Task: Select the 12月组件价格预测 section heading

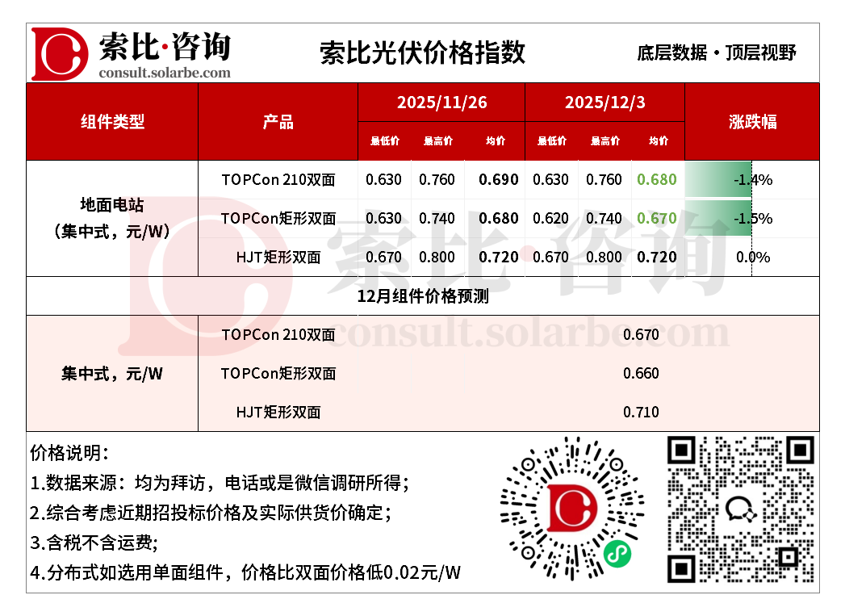Action: pyautogui.click(x=423, y=296)
